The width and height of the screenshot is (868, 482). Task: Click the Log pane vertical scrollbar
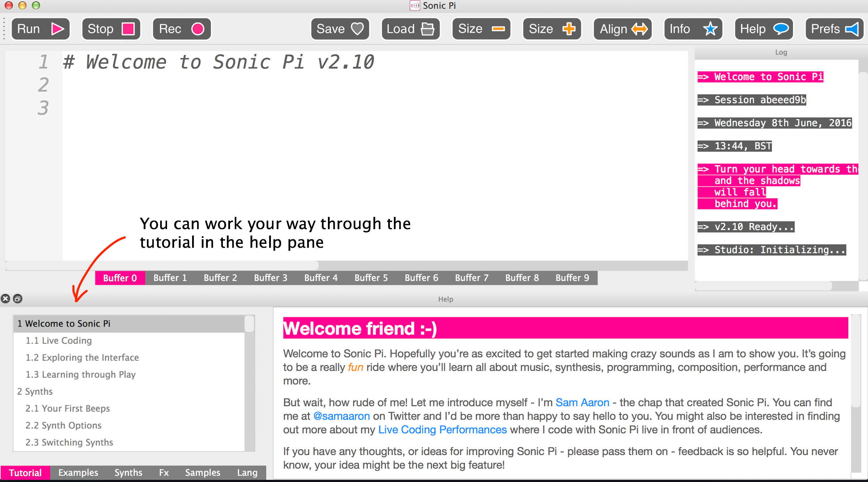coord(863,175)
